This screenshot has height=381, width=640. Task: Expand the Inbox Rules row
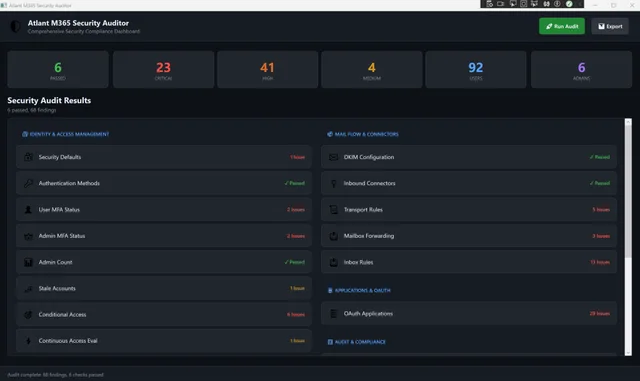[469, 262]
